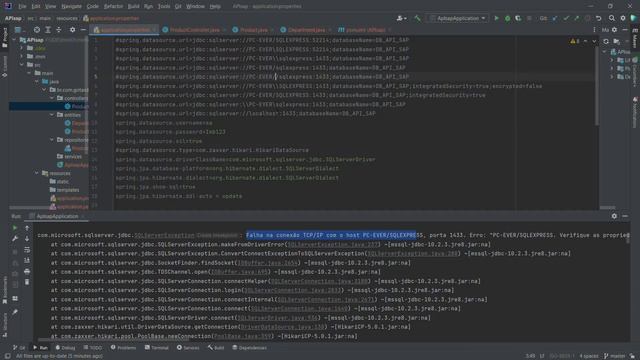Toggle soft-wrap in the Run console

point(27,249)
